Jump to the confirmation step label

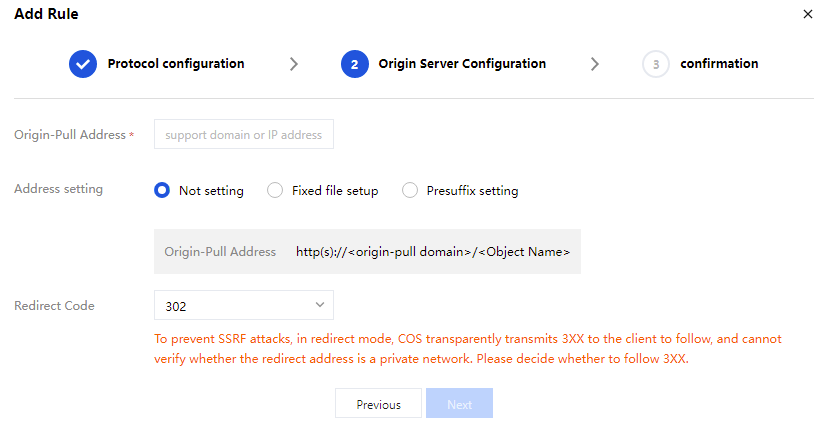pyautogui.click(x=719, y=64)
